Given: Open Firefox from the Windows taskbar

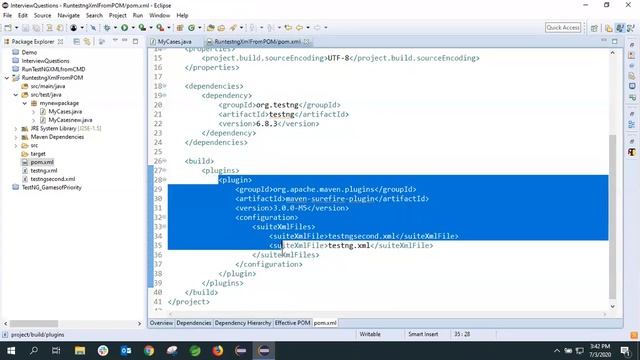Looking at the screenshot, I should tap(218, 351).
